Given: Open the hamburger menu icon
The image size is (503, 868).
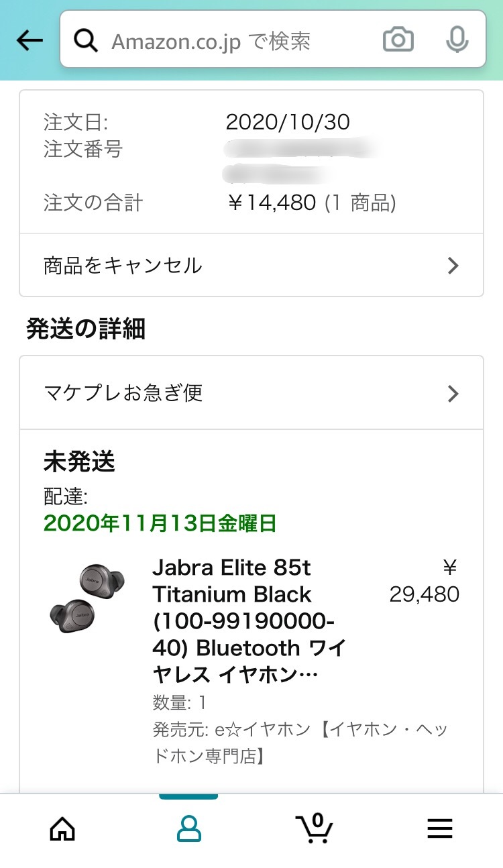Looking at the screenshot, I should [440, 829].
